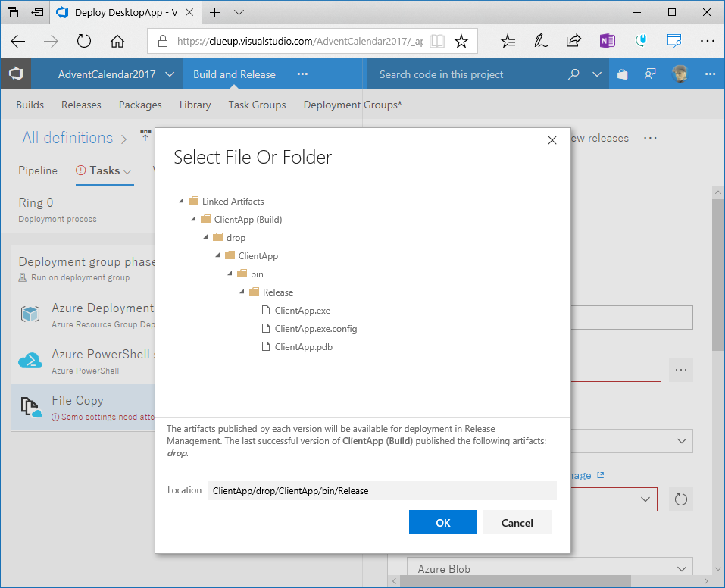Select the Ring 0 deployment process
The width and height of the screenshot is (725, 588).
[78, 210]
